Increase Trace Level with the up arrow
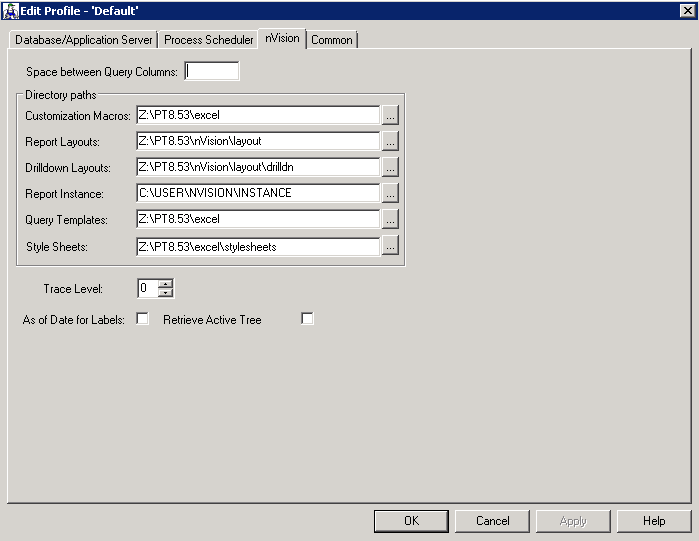Image resolution: width=699 pixels, height=541 pixels. point(165,284)
